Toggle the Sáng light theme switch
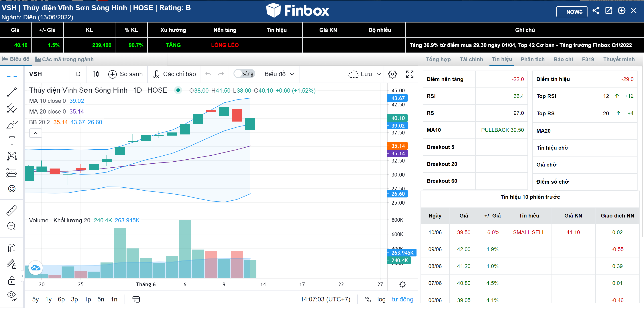 click(244, 74)
